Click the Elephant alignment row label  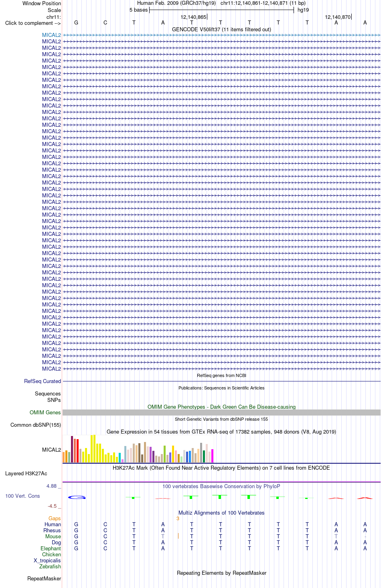(51, 548)
